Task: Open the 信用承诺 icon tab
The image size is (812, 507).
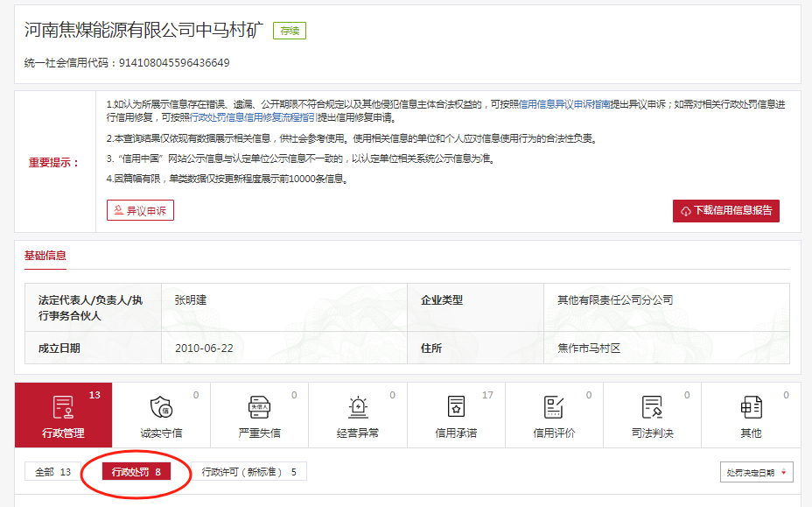Action: pyautogui.click(x=456, y=415)
